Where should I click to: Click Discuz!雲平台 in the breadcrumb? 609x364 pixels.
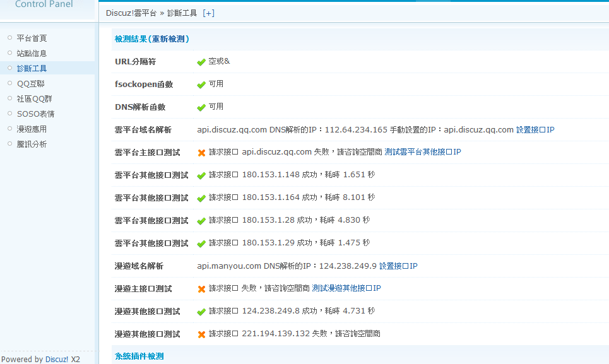(x=131, y=13)
